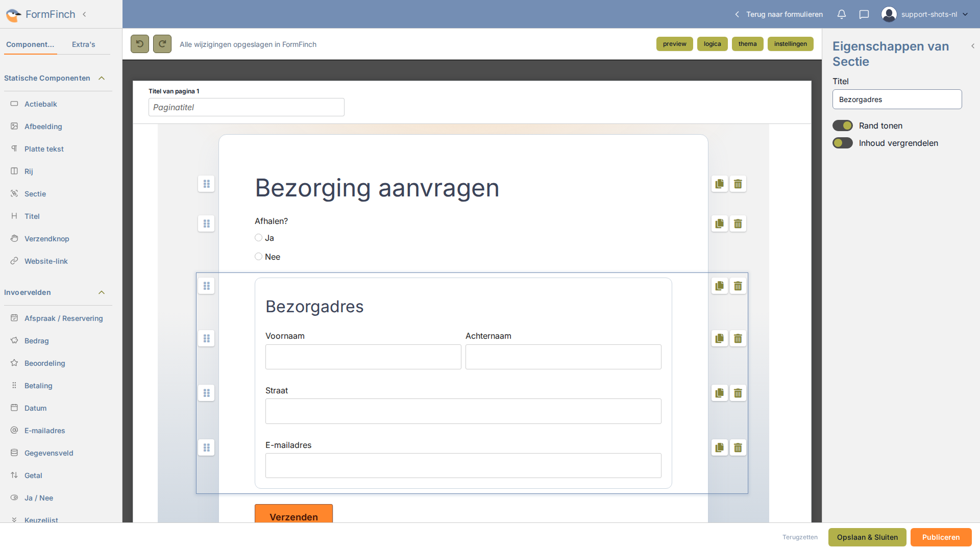Click the Voornaam text input
This screenshot has height=551, width=980.
[363, 357]
